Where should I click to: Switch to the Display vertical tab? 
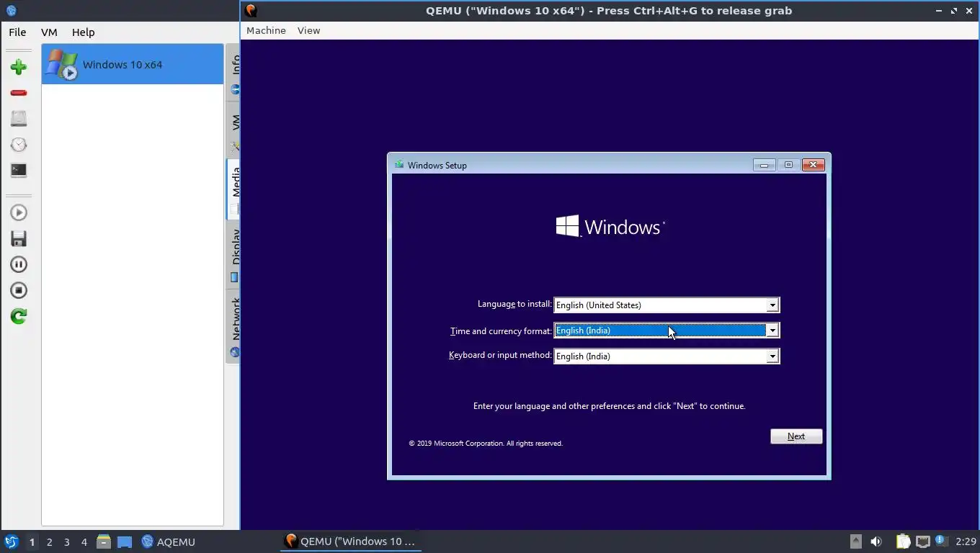coord(234,253)
